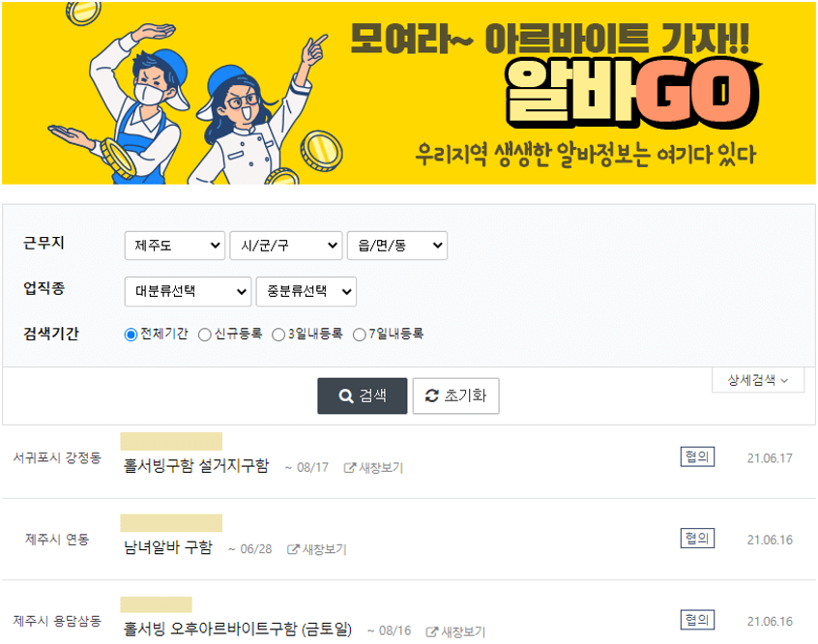Select the 신규등록 radio button

click(204, 336)
